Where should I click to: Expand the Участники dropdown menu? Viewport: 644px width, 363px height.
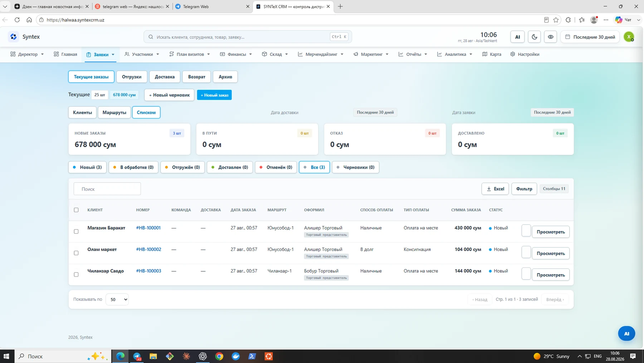tap(142, 54)
